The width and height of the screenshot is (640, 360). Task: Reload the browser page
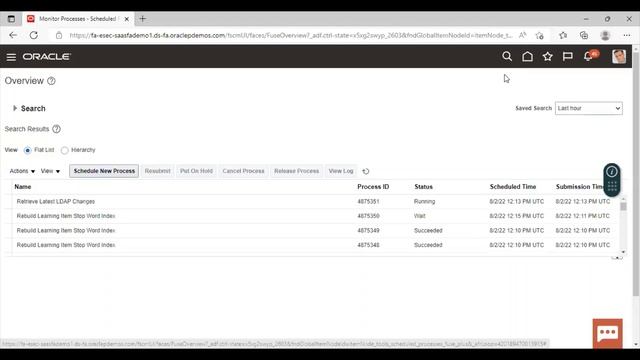point(33,35)
